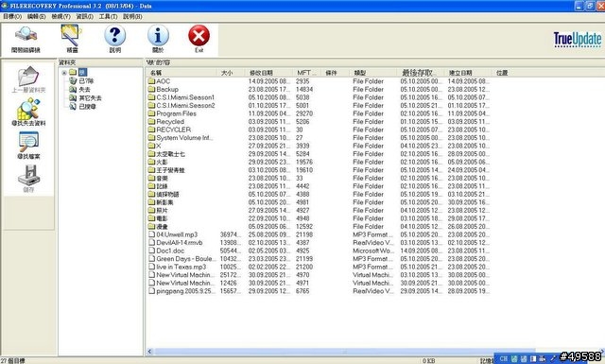Sort by the 建立日期 created date header
This screenshot has height=364, width=605.
point(468,73)
